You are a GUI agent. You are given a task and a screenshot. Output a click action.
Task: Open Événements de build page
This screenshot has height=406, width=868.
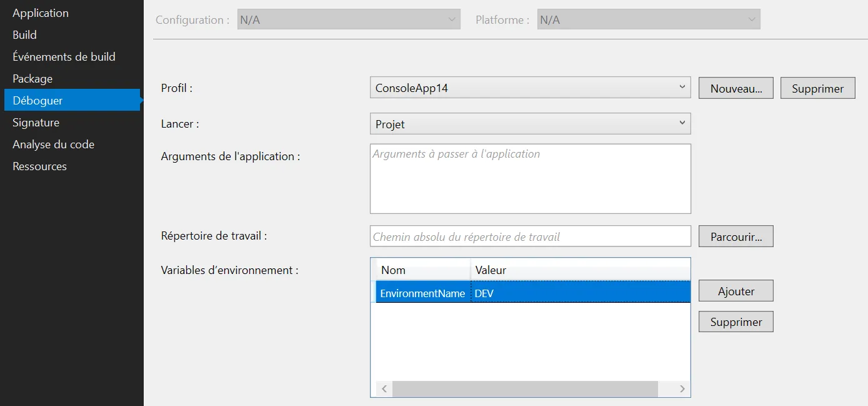click(x=64, y=57)
